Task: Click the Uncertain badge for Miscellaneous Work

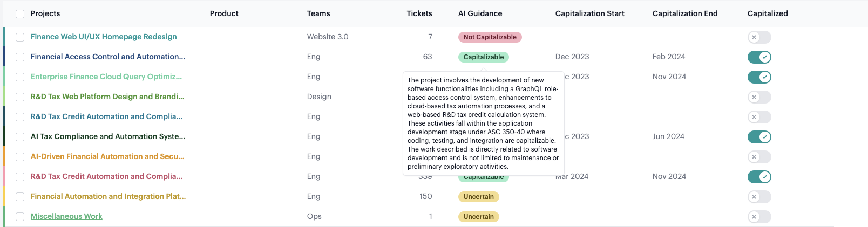Action: (479, 217)
